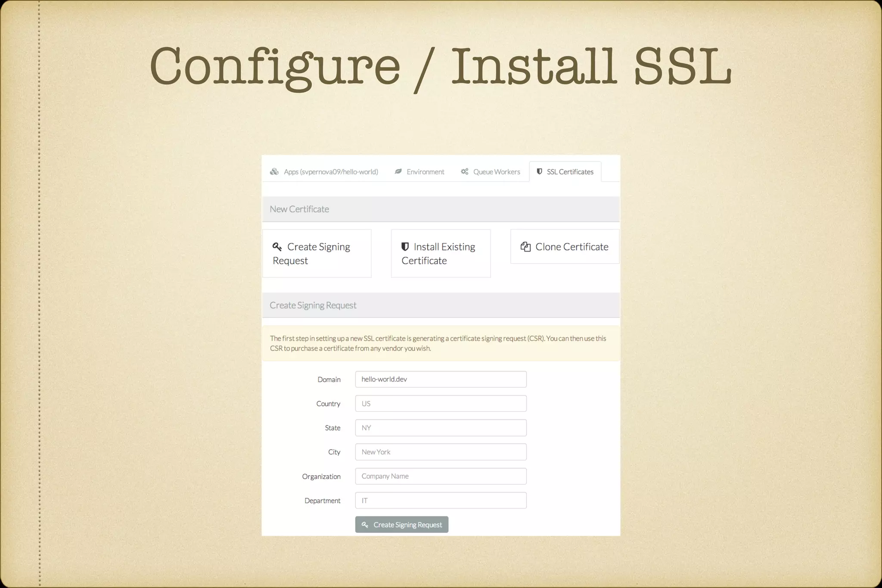Focus the State input field
Screen dimensions: 882x588
tap(441, 428)
